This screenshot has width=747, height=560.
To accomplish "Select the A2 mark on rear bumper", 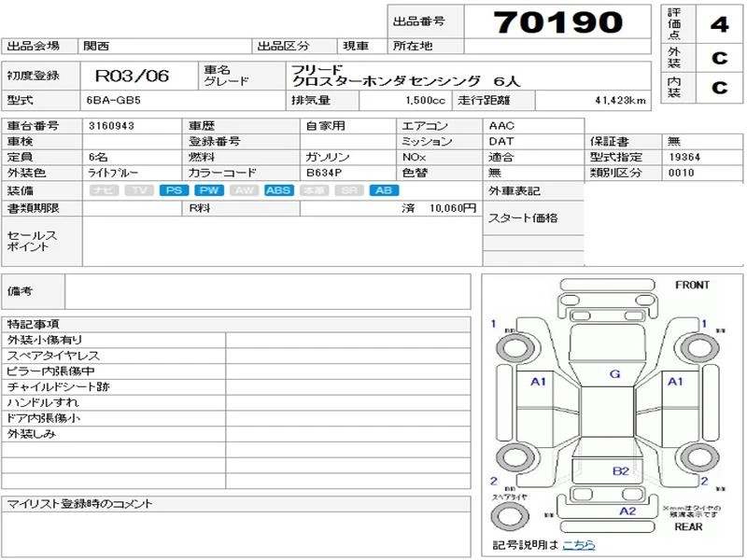I will coord(627,511).
